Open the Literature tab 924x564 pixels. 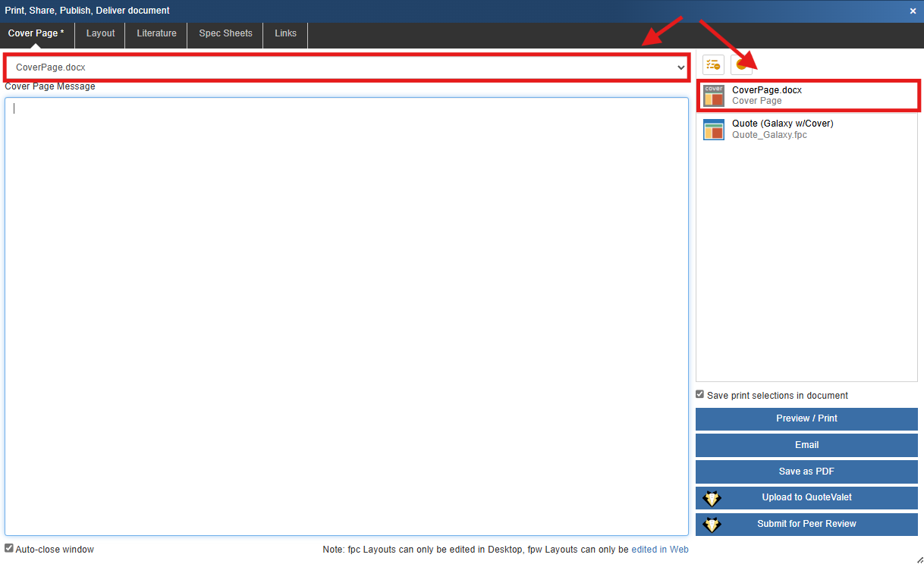(x=156, y=33)
